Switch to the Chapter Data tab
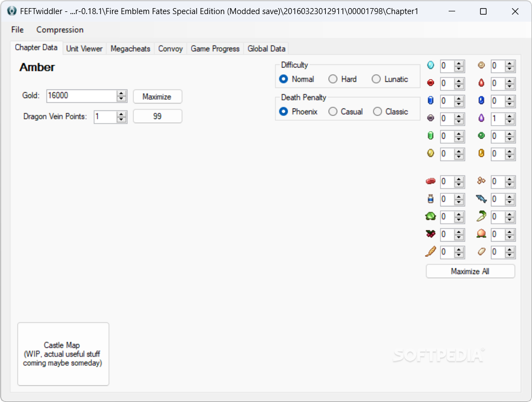 pyautogui.click(x=36, y=48)
